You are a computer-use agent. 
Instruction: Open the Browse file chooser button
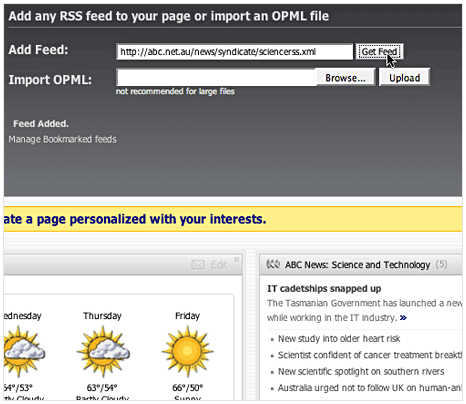[345, 78]
